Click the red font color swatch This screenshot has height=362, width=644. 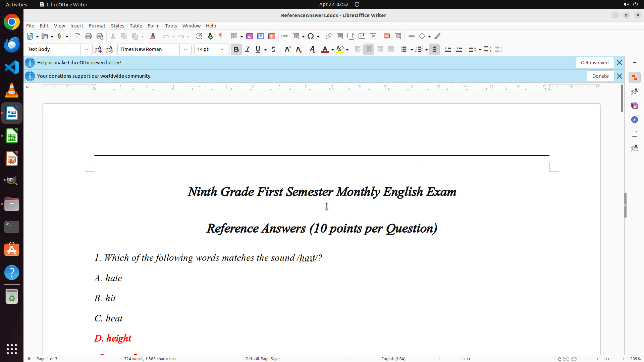pyautogui.click(x=325, y=50)
